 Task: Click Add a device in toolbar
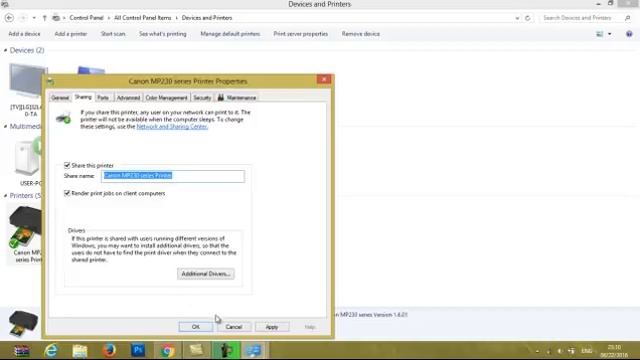24,34
